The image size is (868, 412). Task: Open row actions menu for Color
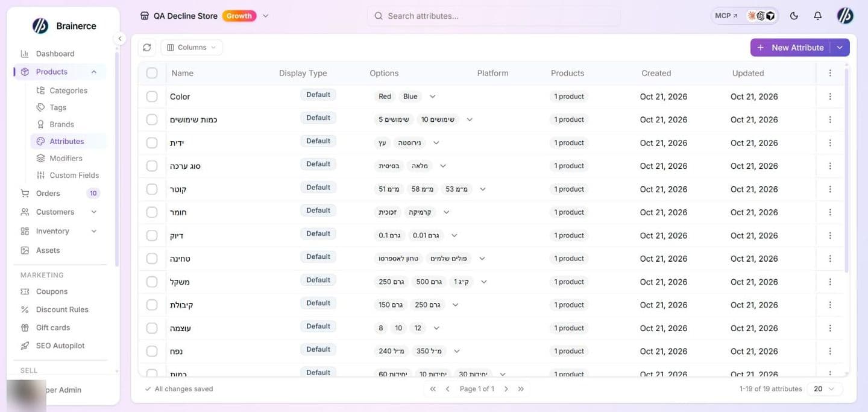point(830,97)
